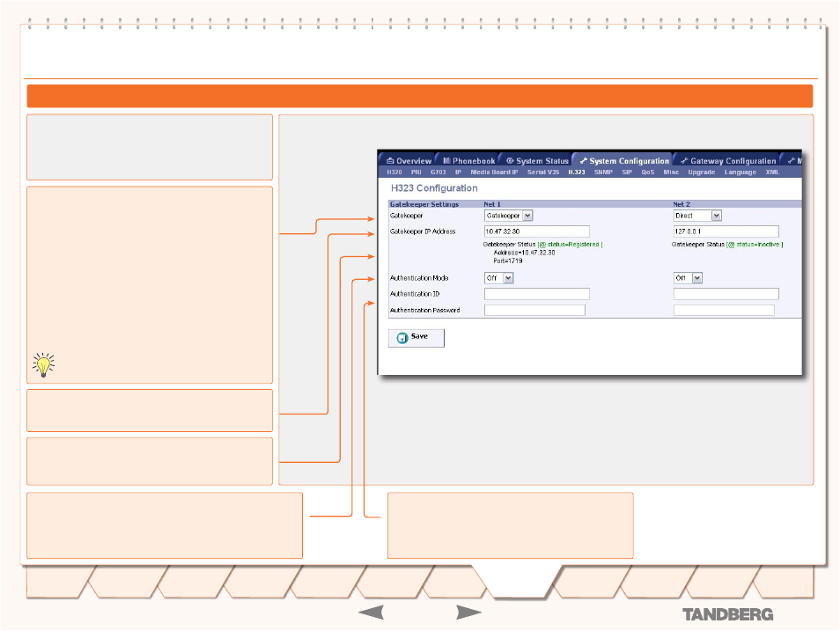Click the Net 1 column header
Screen dimensions: 840x631
492,204
